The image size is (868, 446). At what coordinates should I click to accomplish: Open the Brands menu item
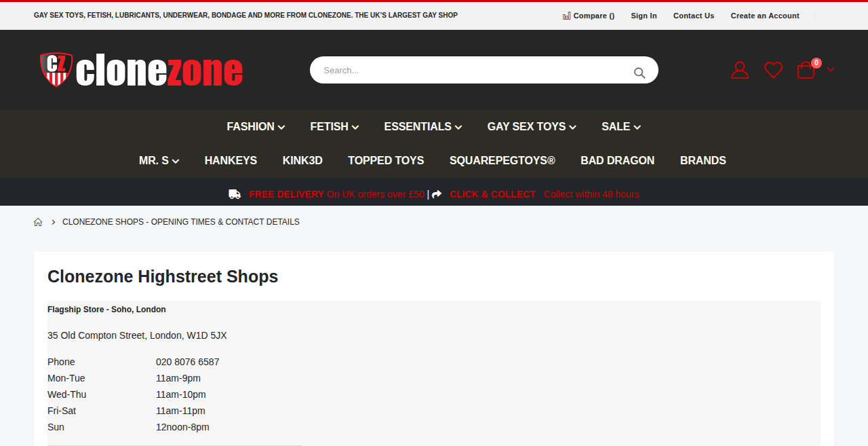click(703, 160)
